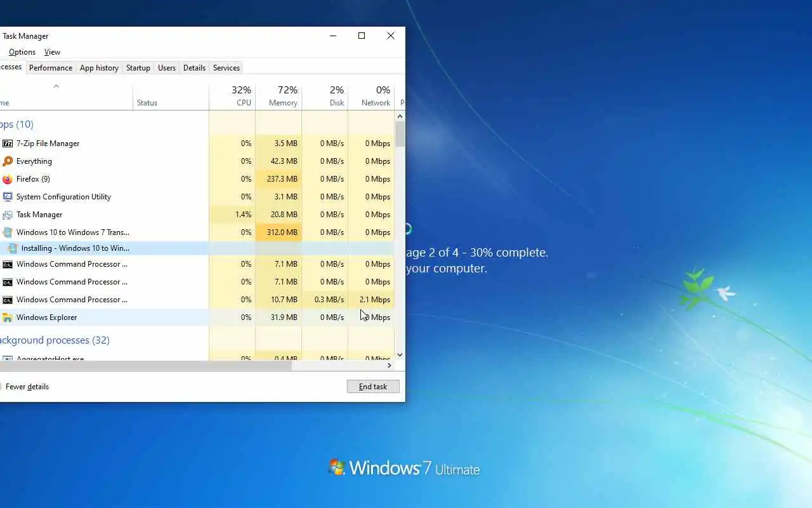Switch to the Performance tab
The width and height of the screenshot is (812, 508).
[x=51, y=68]
